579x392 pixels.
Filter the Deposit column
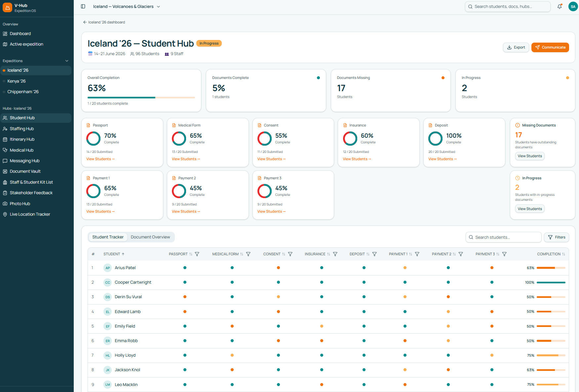(374, 254)
